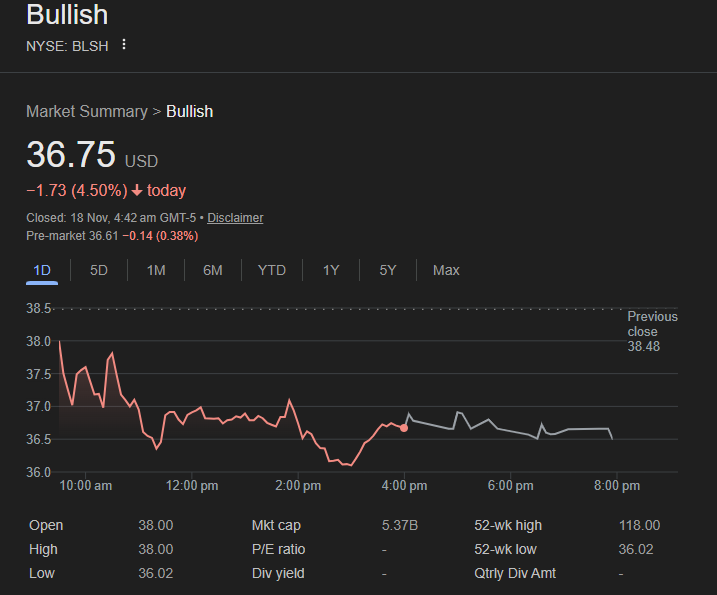The width and height of the screenshot is (717, 595).
Task: Select the 1D chart range tab
Action: tap(42, 270)
